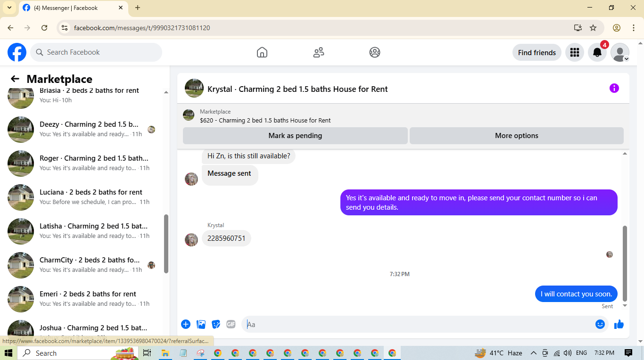The height and width of the screenshot is (360, 644).
Task: Open the 41°C Haze weather widget
Action: [498, 353]
